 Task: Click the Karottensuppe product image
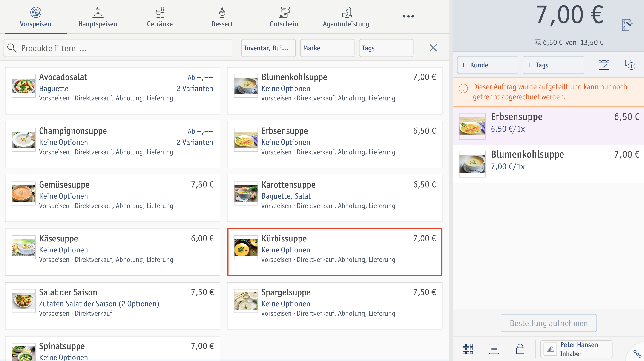pyautogui.click(x=246, y=194)
